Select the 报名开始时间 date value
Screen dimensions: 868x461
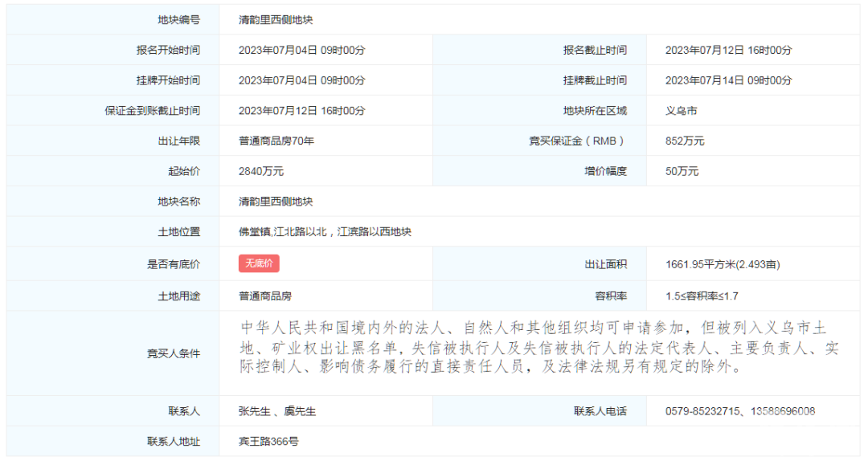301,50
